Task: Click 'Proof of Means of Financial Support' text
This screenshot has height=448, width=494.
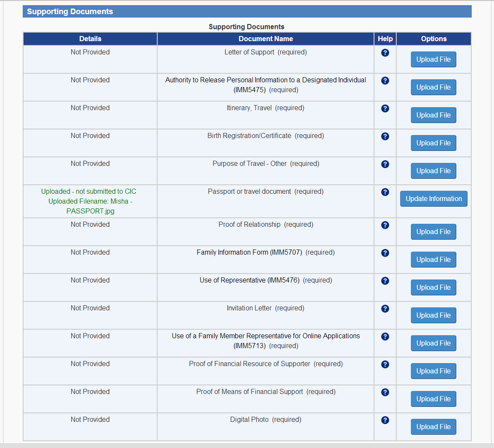Action: (x=249, y=391)
